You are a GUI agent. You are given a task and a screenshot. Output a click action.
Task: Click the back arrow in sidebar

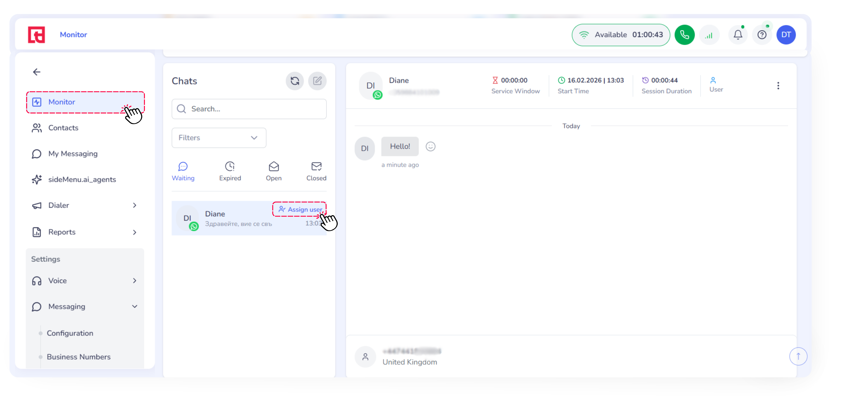click(37, 72)
